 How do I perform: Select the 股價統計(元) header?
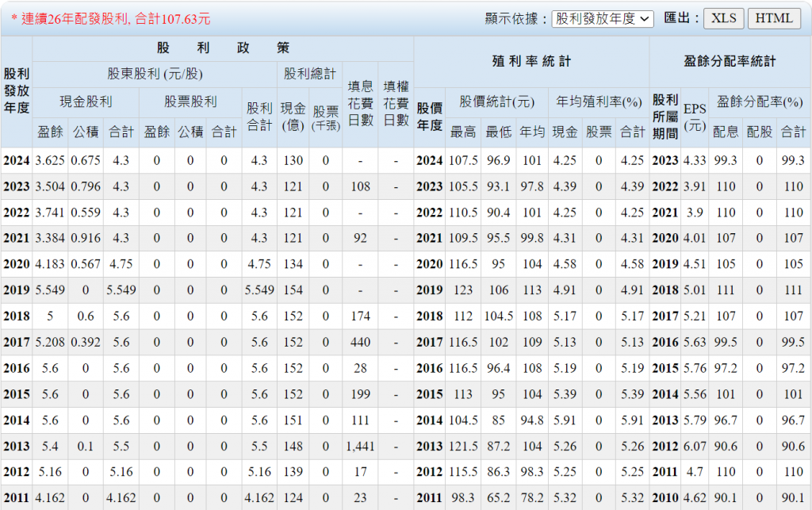[496, 102]
